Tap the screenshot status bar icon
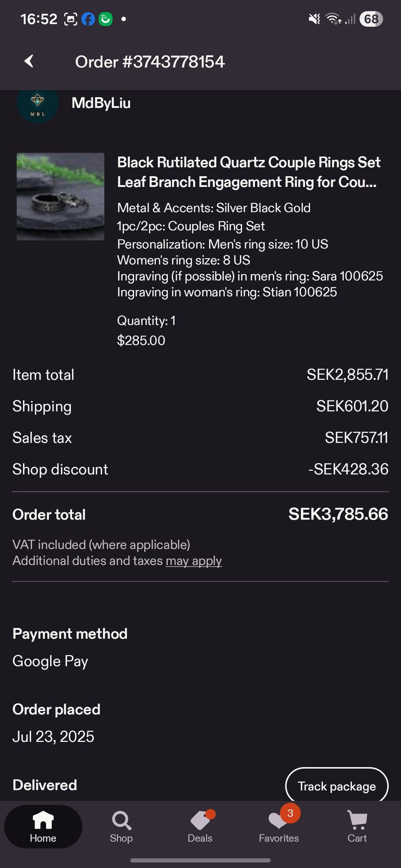This screenshot has height=868, width=401. pyautogui.click(x=71, y=19)
